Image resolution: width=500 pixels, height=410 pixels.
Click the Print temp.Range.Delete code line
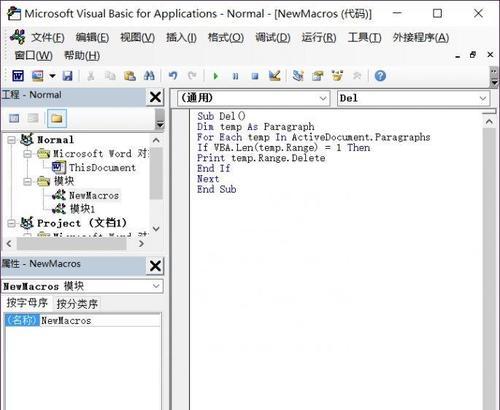pyautogui.click(x=261, y=158)
